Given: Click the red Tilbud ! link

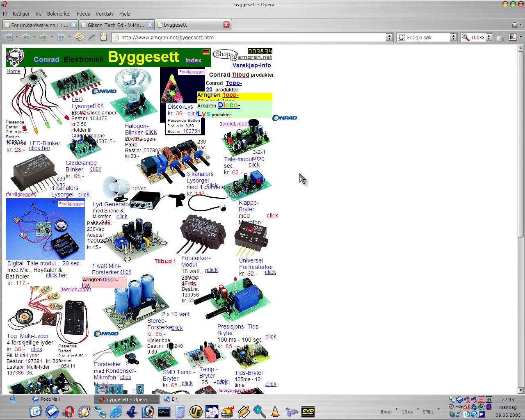Looking at the screenshot, I should tap(164, 261).
